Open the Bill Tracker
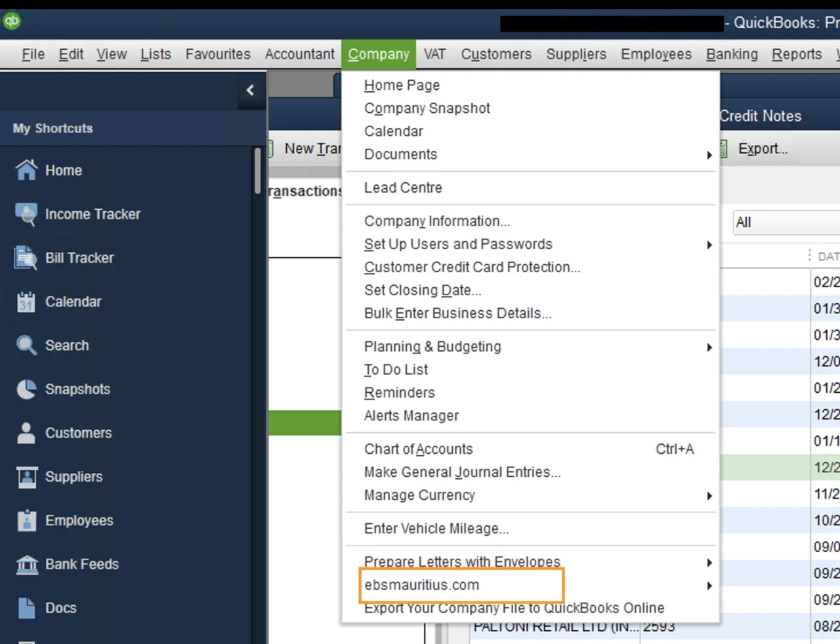 pyautogui.click(x=81, y=258)
